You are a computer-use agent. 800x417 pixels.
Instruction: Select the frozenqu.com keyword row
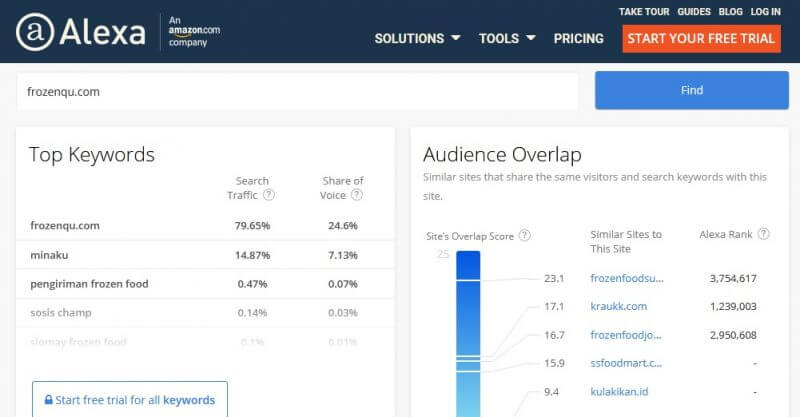205,226
